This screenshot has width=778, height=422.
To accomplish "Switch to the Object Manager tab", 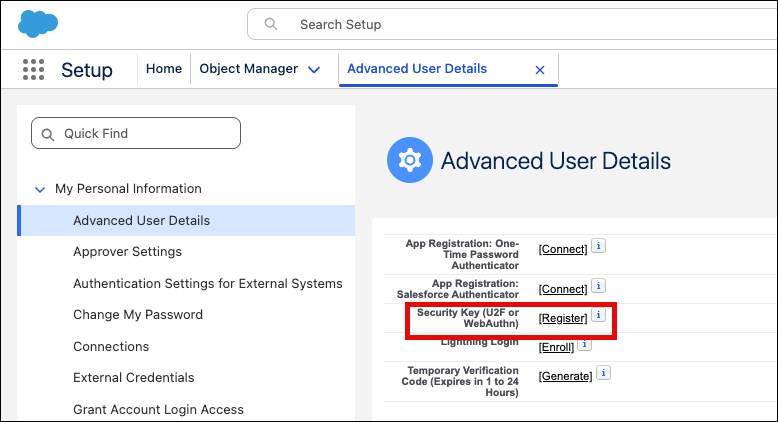I will (x=249, y=69).
